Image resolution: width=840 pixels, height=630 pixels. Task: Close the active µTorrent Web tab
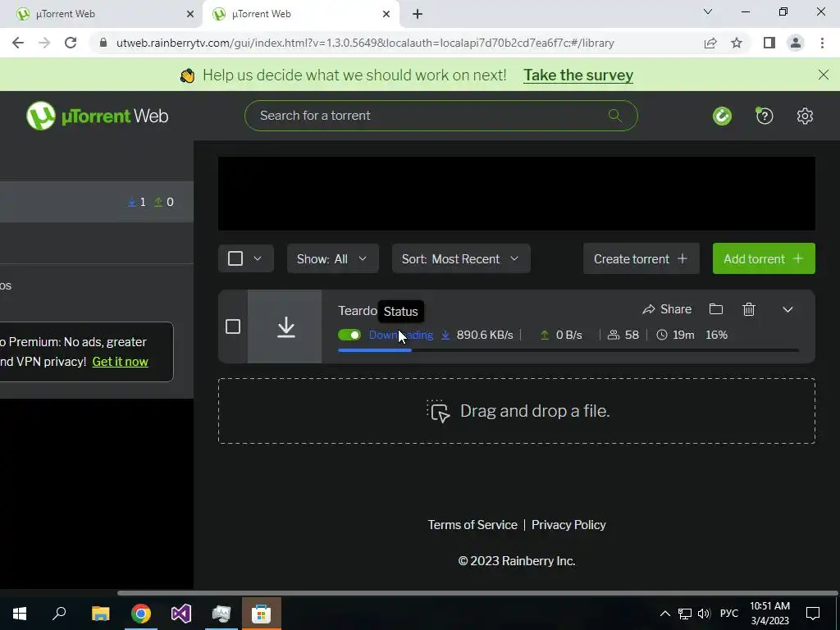tap(386, 14)
